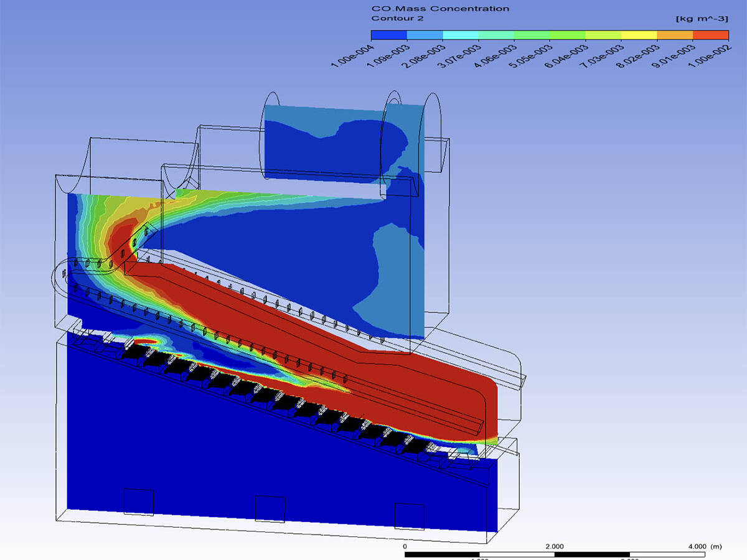
Task: Click the 0 mark on scale ruler
Action: coord(405,546)
